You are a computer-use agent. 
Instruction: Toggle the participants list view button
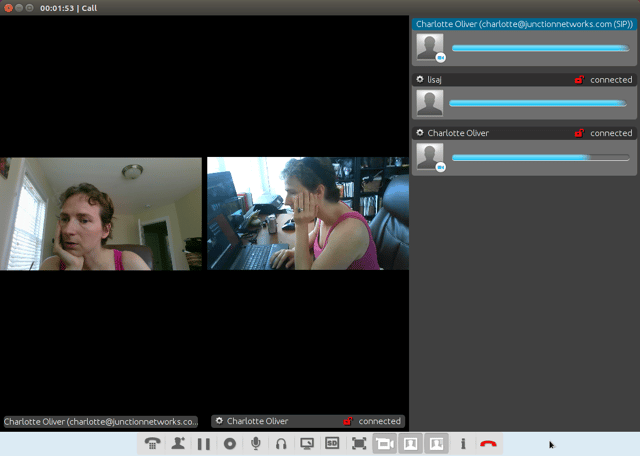437,443
